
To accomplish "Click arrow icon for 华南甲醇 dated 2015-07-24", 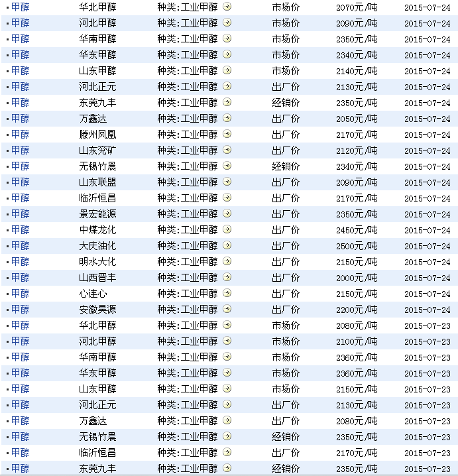I will (x=227, y=38).
